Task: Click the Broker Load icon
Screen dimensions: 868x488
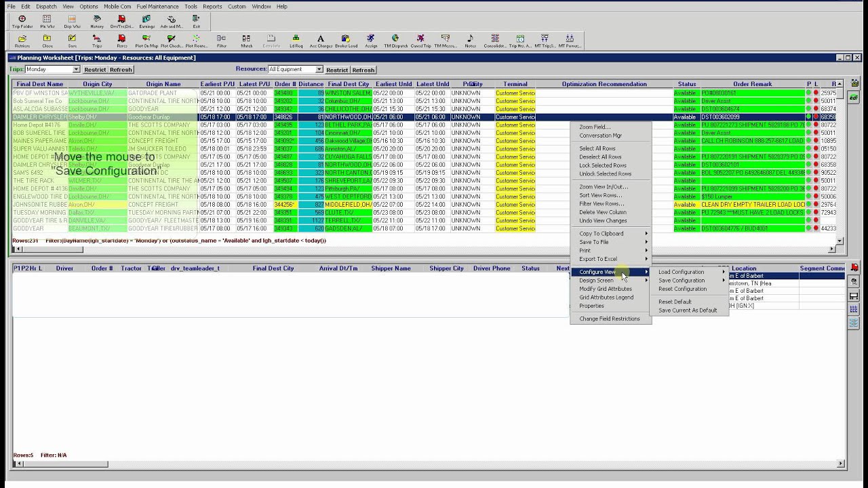Action: coord(346,41)
